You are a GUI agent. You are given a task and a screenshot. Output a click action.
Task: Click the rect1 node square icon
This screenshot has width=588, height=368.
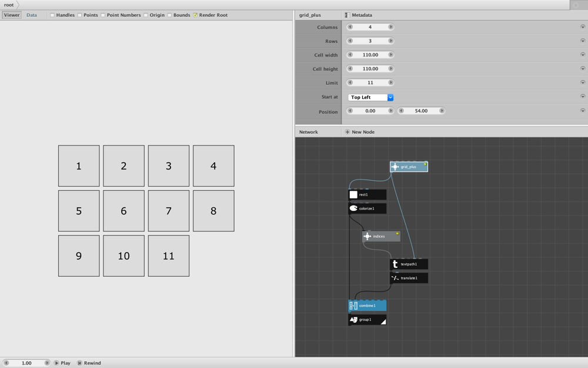click(x=353, y=194)
